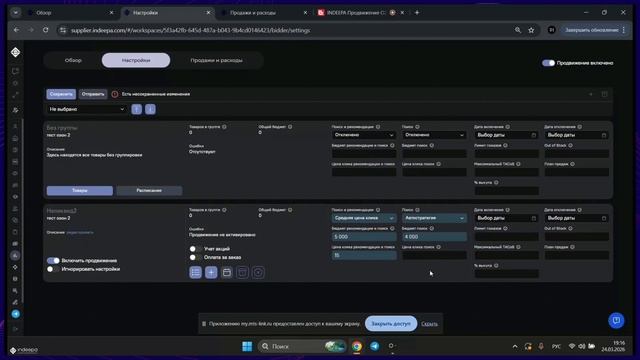640x360 pixels.
Task: Open the Chrome tab search dropdown arrow
Action: 16,13
